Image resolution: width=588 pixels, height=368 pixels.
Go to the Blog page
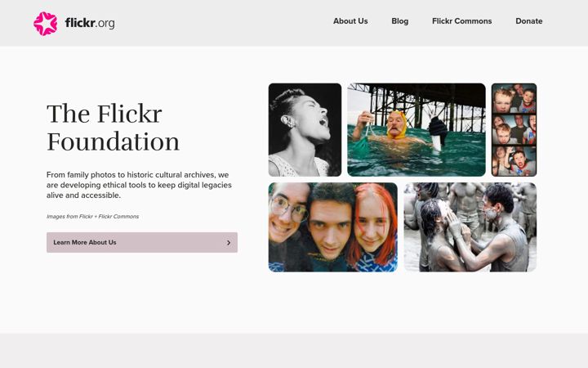click(x=399, y=21)
